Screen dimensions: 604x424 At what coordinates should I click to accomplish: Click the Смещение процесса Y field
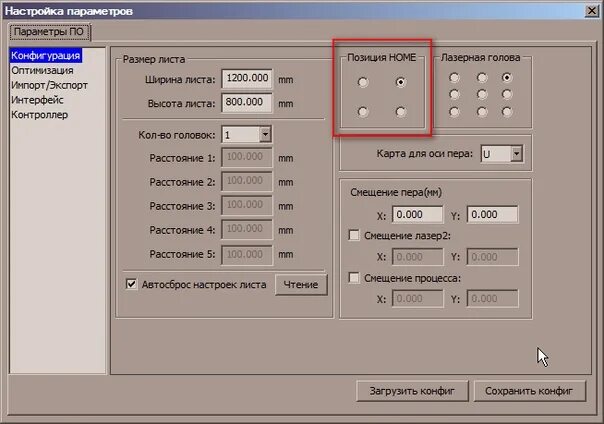pyautogui.click(x=492, y=298)
